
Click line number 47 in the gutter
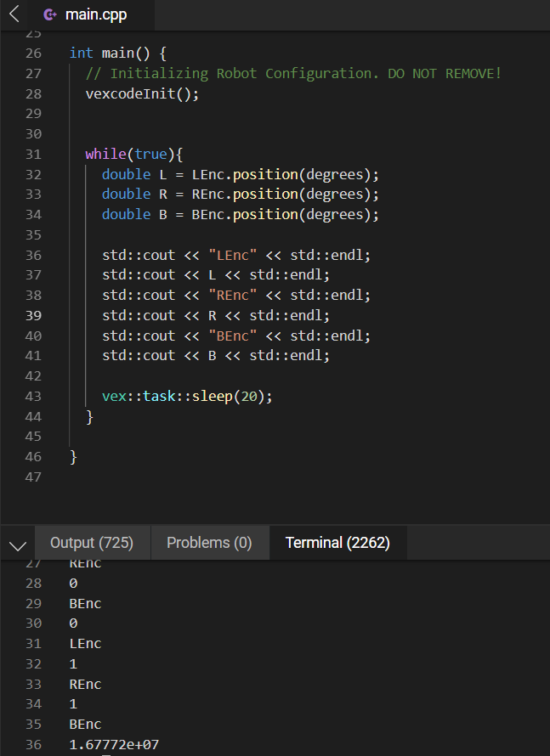click(33, 477)
